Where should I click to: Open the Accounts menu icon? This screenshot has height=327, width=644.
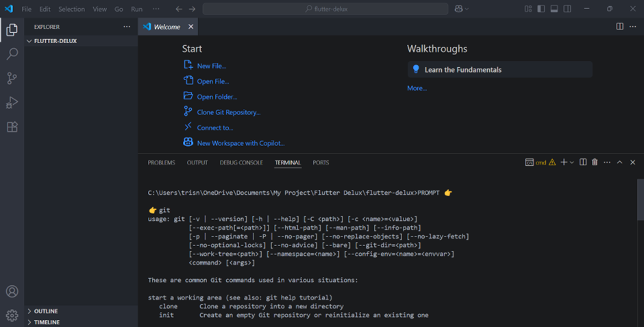(x=12, y=291)
